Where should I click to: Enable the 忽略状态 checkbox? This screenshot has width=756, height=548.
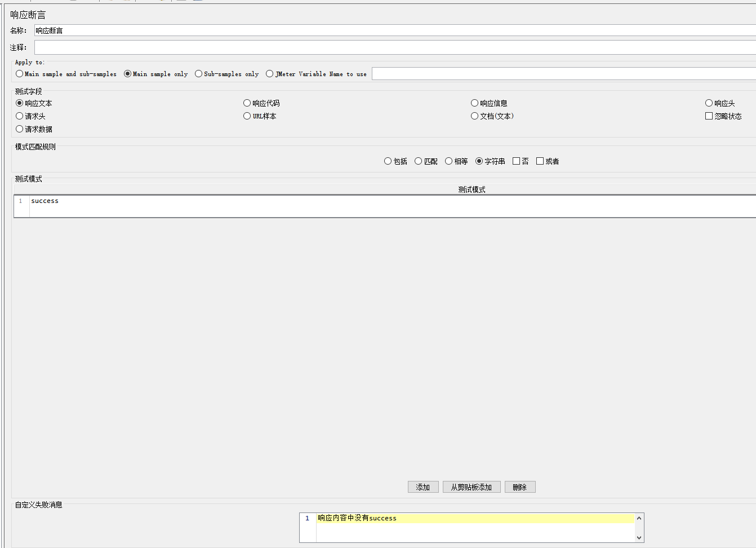[709, 116]
